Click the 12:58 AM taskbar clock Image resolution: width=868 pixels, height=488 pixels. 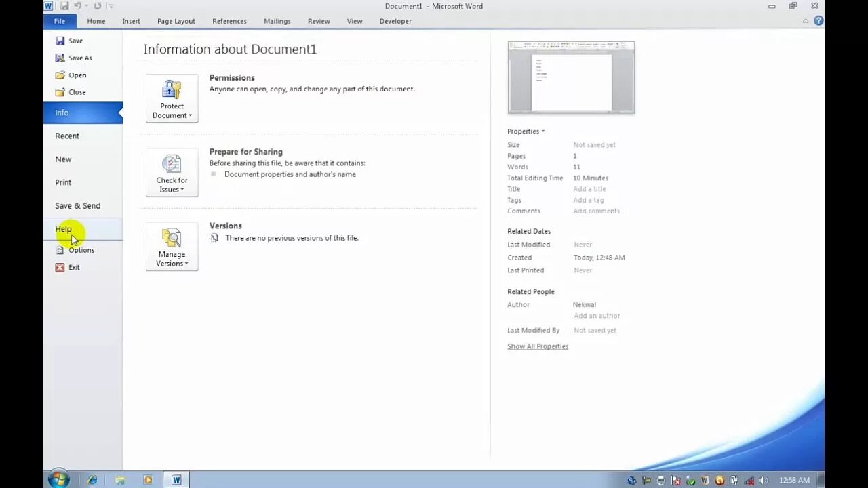point(794,480)
